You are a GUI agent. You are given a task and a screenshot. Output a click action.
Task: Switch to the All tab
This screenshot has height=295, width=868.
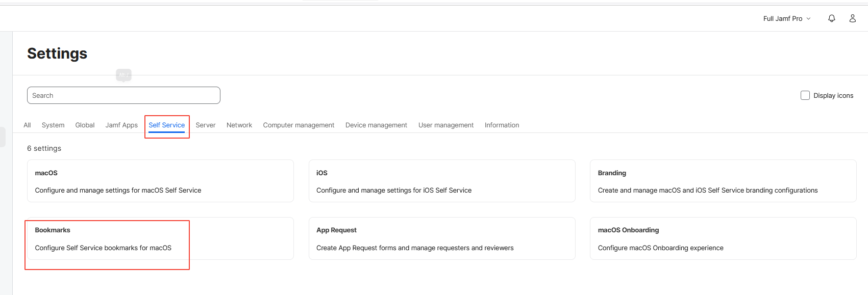coord(27,125)
